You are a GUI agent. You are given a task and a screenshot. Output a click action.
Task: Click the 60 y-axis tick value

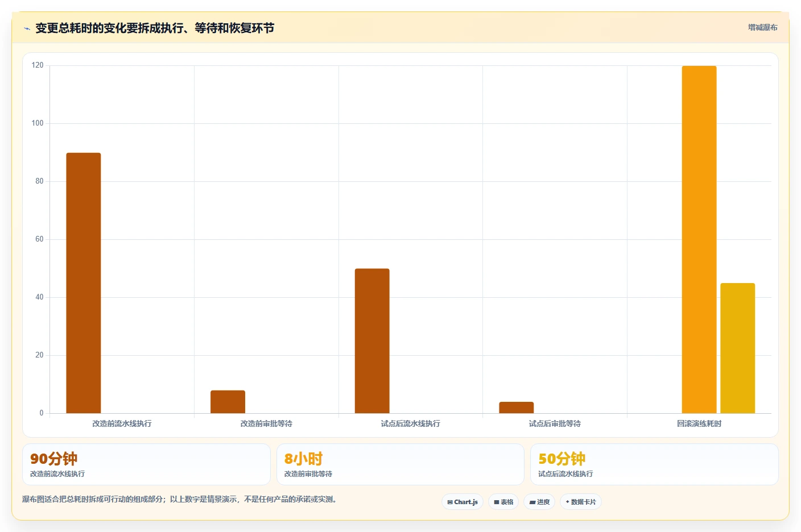click(x=39, y=239)
